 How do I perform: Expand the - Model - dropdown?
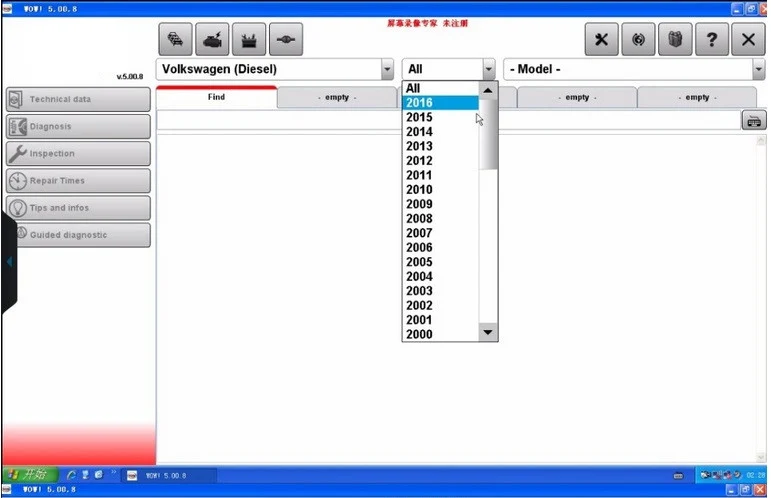point(758,69)
